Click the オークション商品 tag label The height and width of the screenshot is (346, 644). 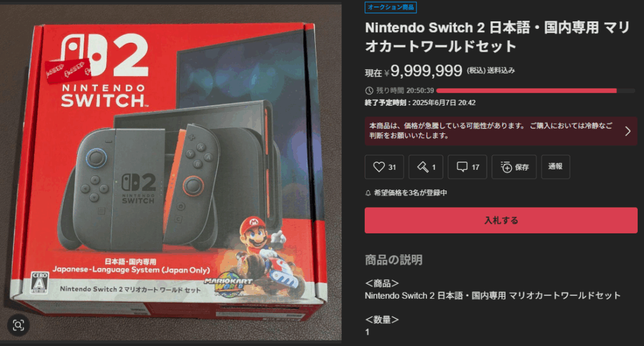coord(391,7)
